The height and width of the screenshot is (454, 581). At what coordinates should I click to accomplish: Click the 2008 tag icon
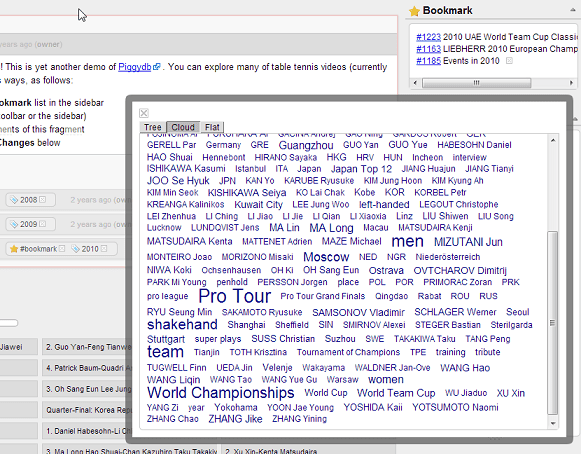click(14, 200)
